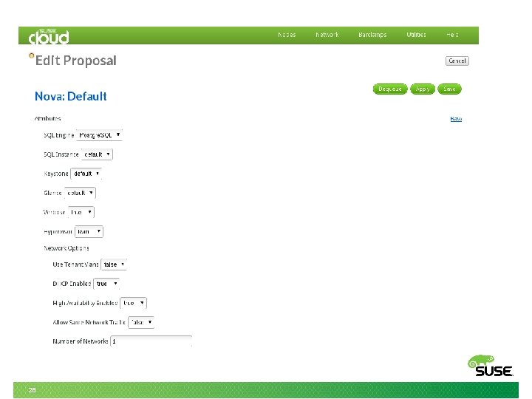
Task: Save the Nova proposal
Action: pyautogui.click(x=449, y=89)
